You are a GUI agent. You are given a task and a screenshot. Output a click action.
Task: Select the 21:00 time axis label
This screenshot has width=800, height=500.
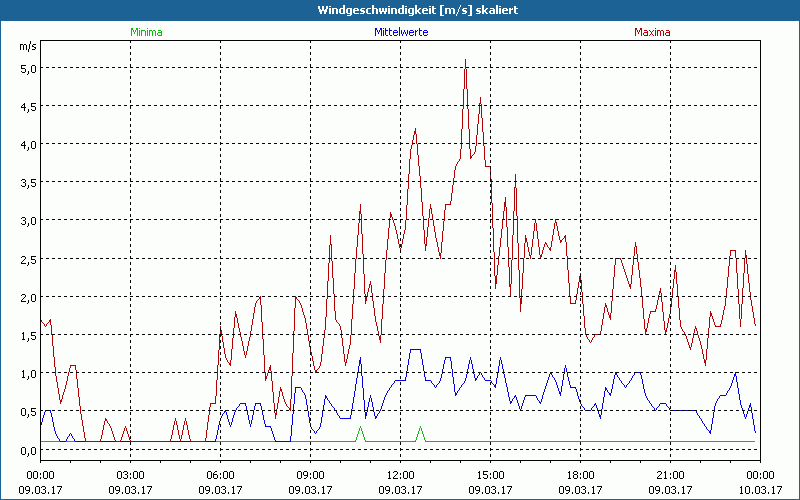coord(670,475)
